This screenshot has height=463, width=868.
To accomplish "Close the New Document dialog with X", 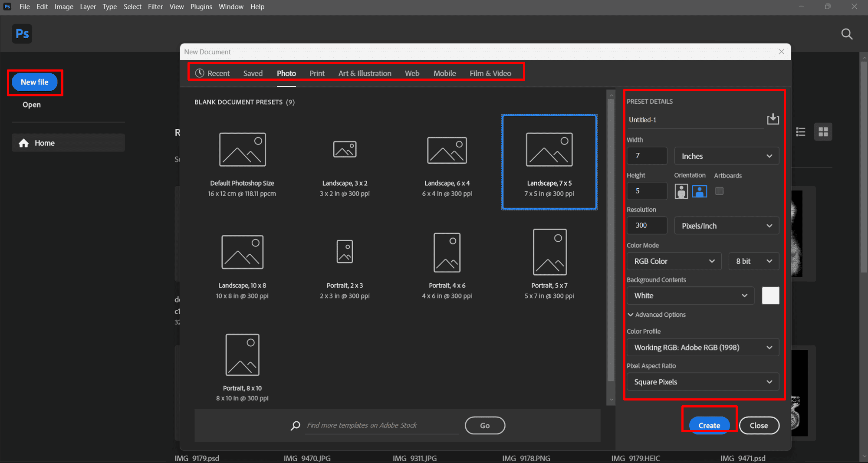I will click(781, 52).
